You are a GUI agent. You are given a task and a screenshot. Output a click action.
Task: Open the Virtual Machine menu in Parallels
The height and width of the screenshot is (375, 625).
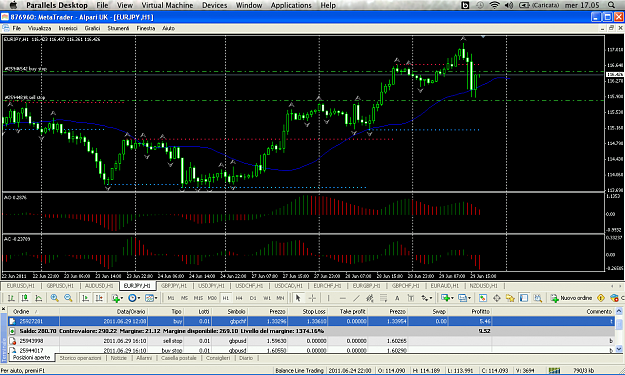point(167,5)
